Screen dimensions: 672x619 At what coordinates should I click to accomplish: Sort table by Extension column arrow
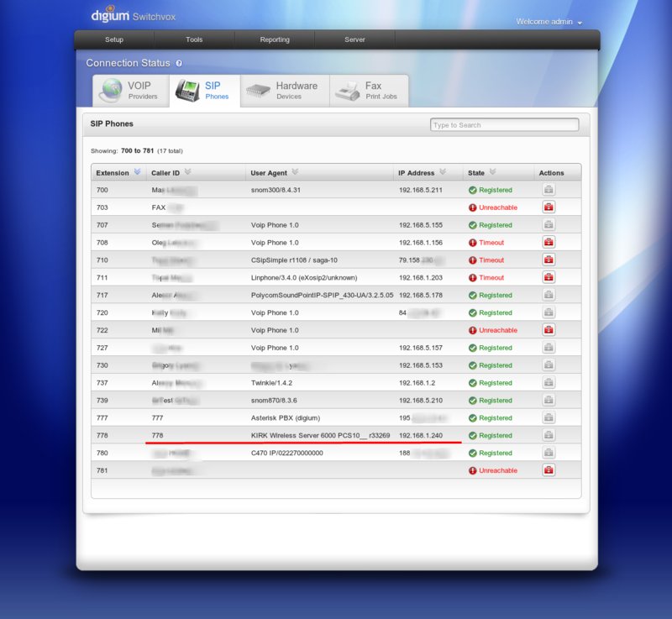tap(137, 172)
